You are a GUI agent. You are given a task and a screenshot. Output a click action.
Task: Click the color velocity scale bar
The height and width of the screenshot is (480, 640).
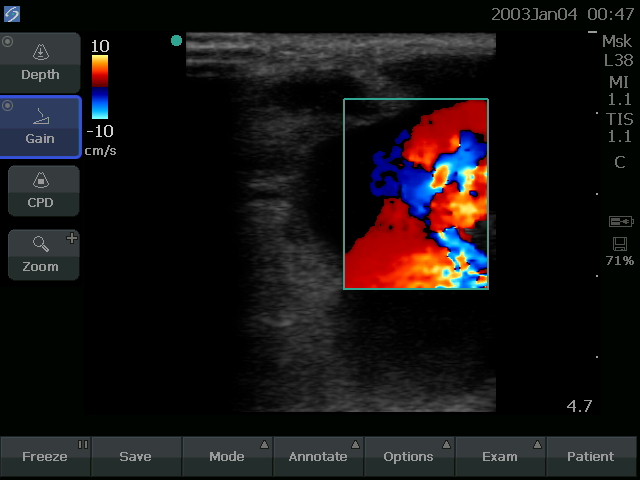point(100,87)
